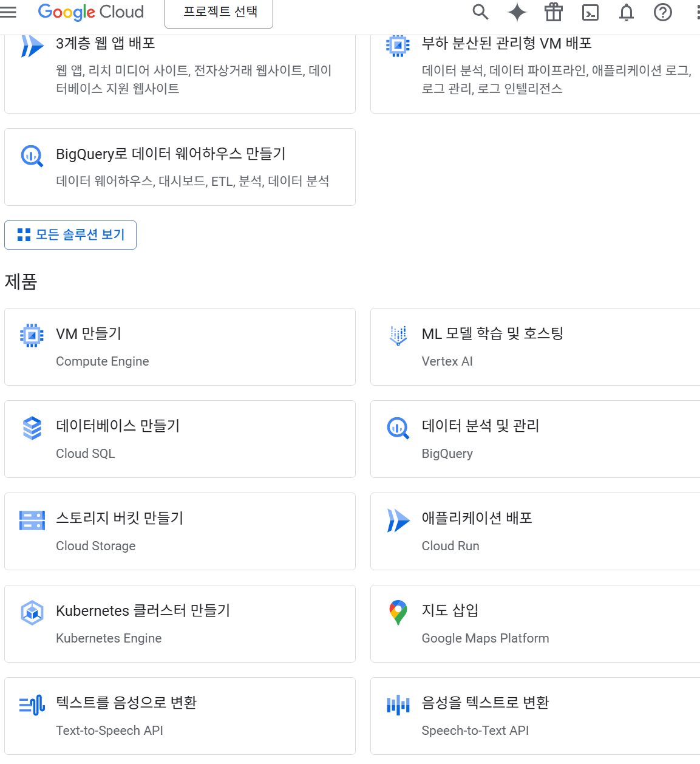The height and width of the screenshot is (764, 700).
Task: Click the BigQuery data warehouse solution icon
Action: (32, 156)
